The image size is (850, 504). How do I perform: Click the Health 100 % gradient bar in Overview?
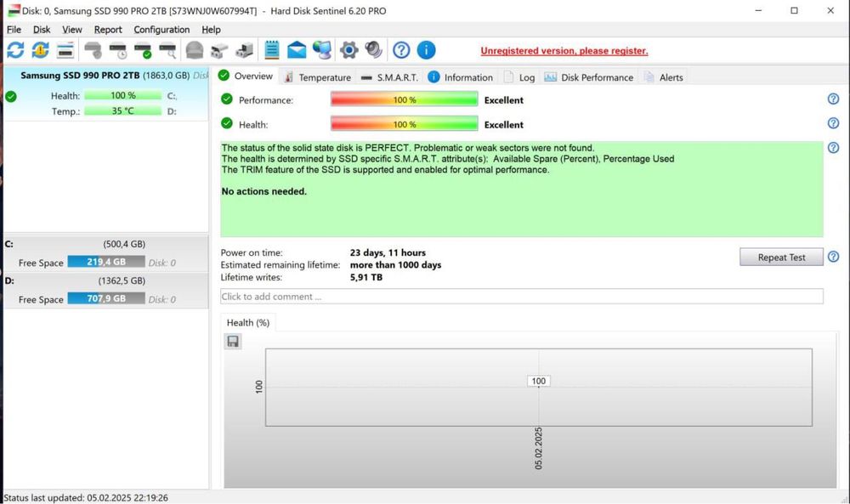405,124
